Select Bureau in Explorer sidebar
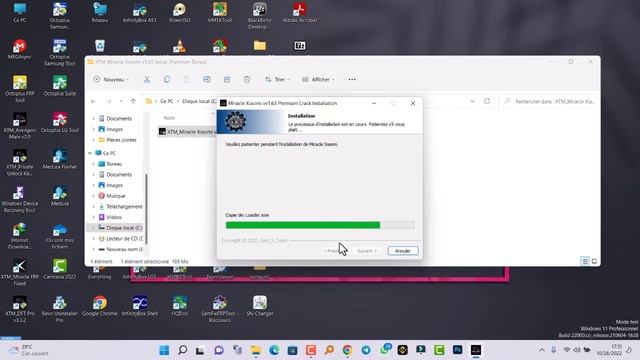The width and height of the screenshot is (640, 360). tap(114, 164)
